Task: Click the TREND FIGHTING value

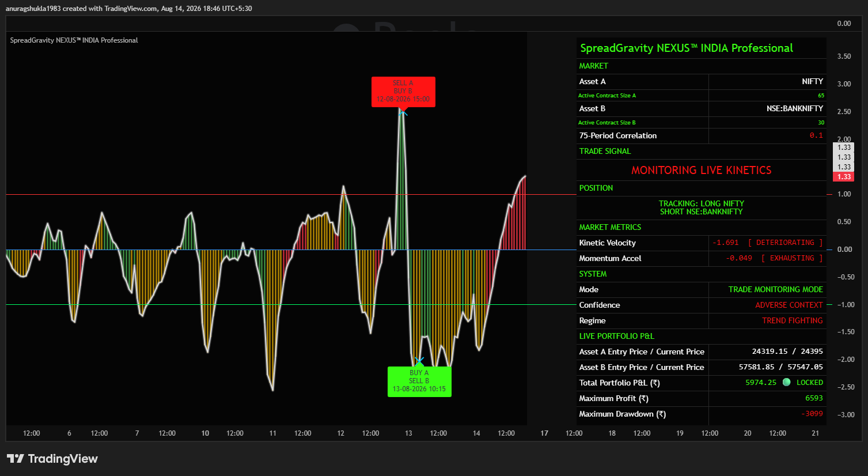Action: [793, 321]
